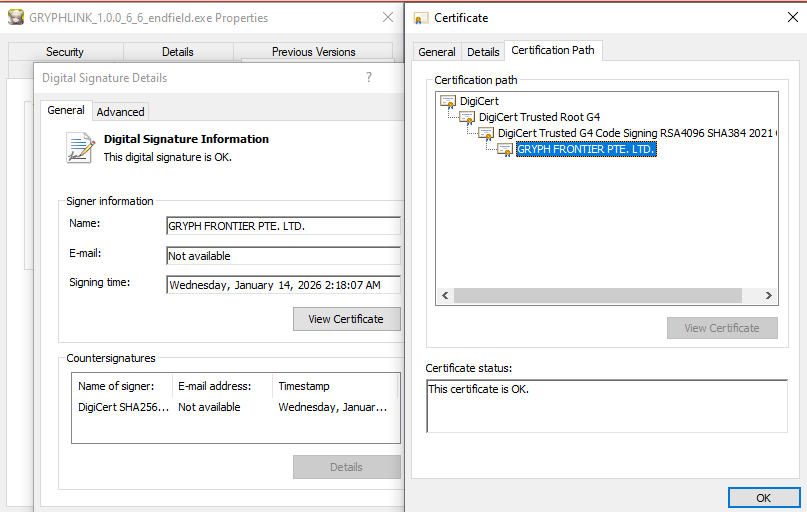Click the disabled View Certificate in Certificate window

coord(722,328)
